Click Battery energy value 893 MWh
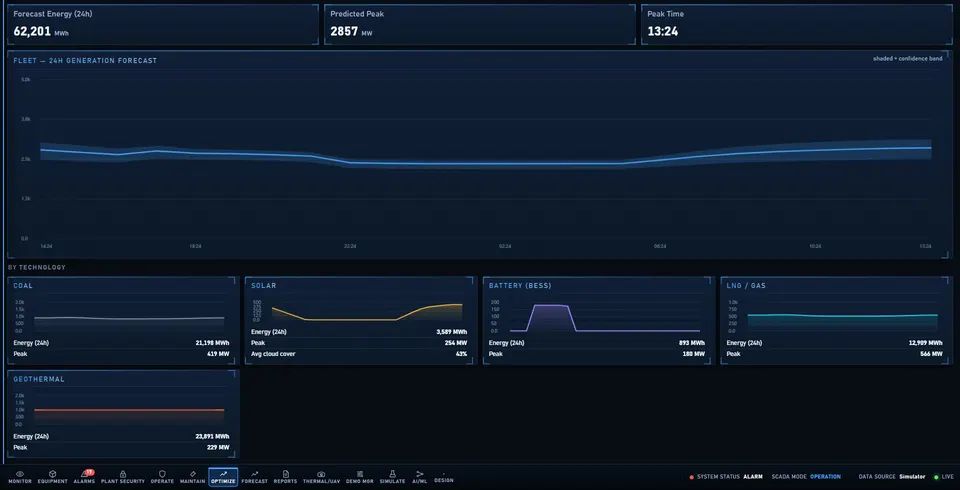Viewport: 960px width, 490px height. click(x=692, y=343)
